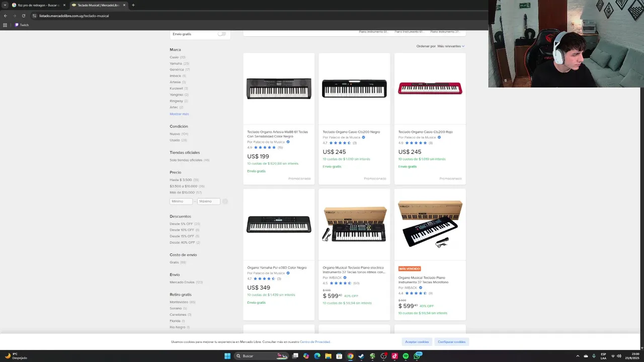The width and height of the screenshot is (644, 362).
Task: Open Spotify from taskbar
Action: pos(406,356)
